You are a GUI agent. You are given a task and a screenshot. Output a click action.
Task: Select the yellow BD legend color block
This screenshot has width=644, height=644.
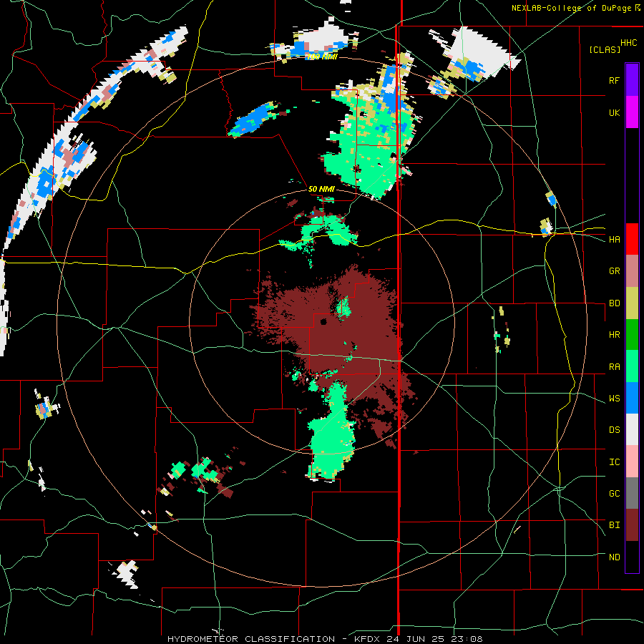point(632,303)
